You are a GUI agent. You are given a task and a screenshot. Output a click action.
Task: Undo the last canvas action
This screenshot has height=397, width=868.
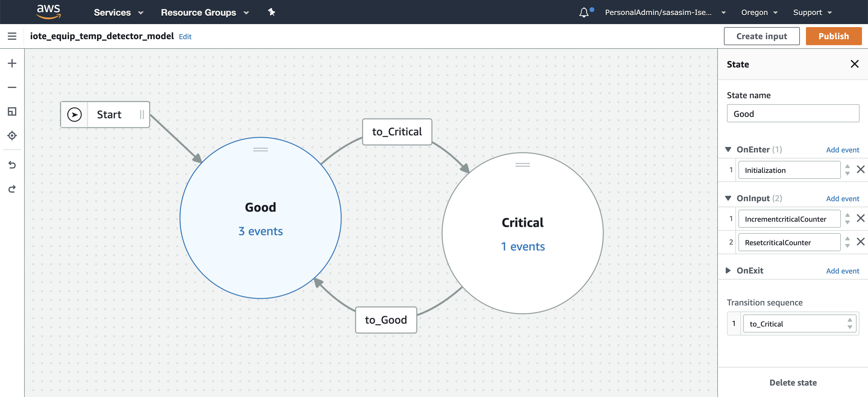pos(12,165)
